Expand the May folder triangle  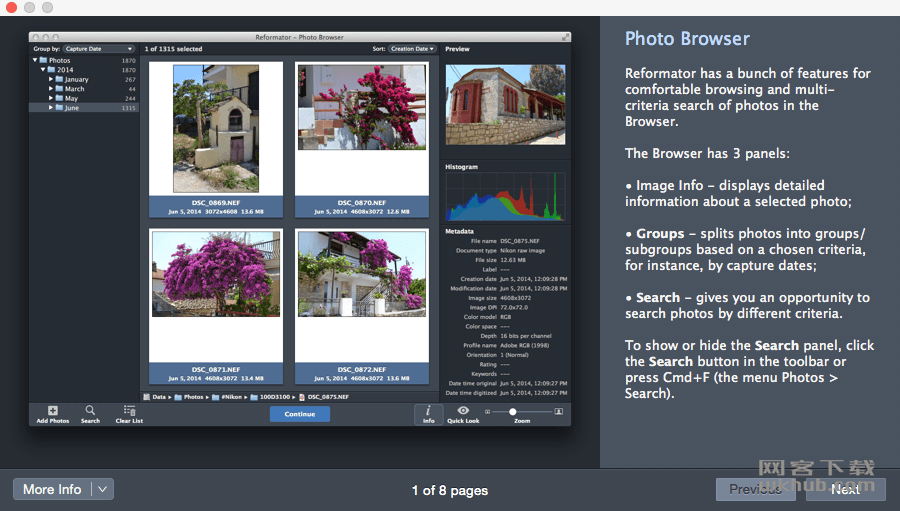(x=51, y=98)
